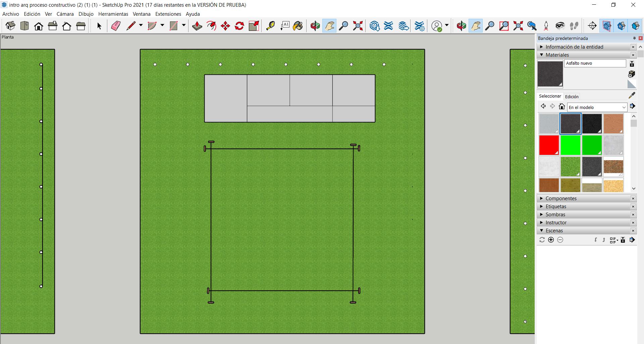The width and height of the screenshot is (644, 344).
Task: Open the Herramientas menu
Action: (x=113, y=14)
